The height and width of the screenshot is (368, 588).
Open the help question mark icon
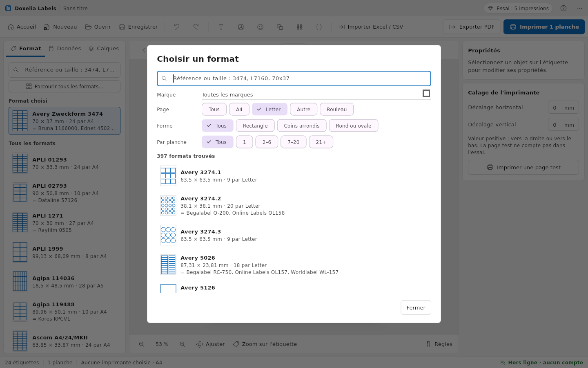(563, 8)
